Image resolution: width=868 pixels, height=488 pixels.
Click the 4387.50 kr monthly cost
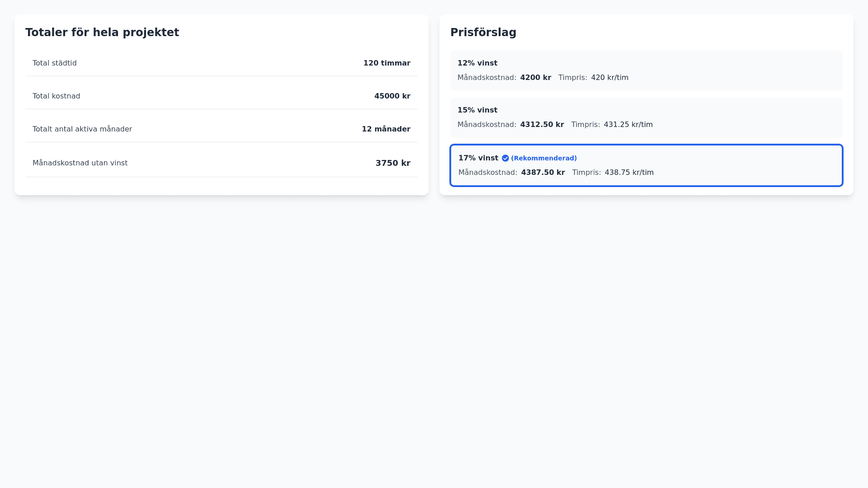click(x=542, y=173)
